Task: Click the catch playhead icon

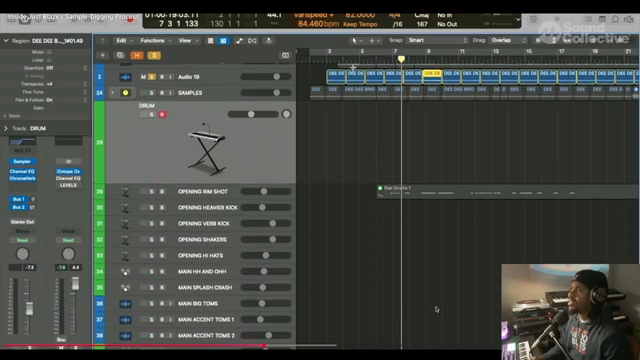Action: (269, 41)
